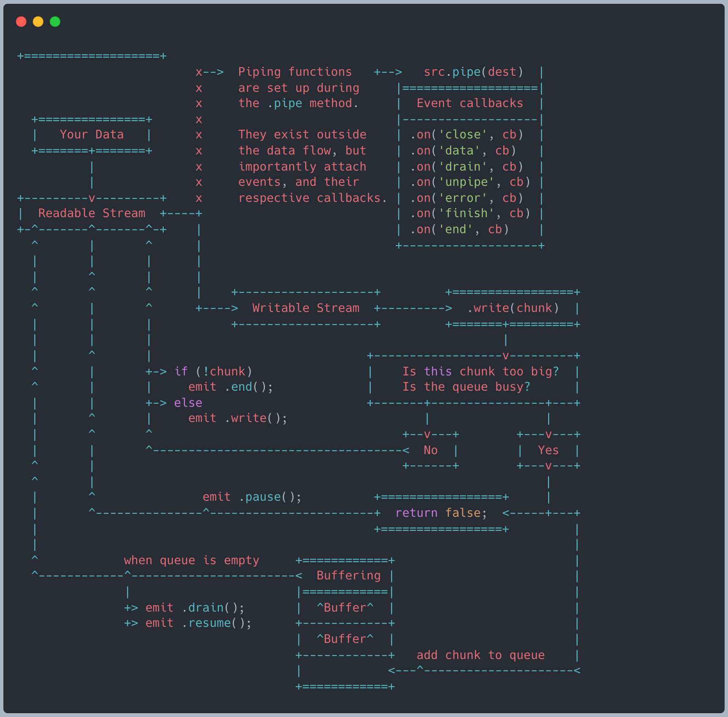Click the .write(chunk) box
Screen dimensions: 728x717
tap(513, 308)
